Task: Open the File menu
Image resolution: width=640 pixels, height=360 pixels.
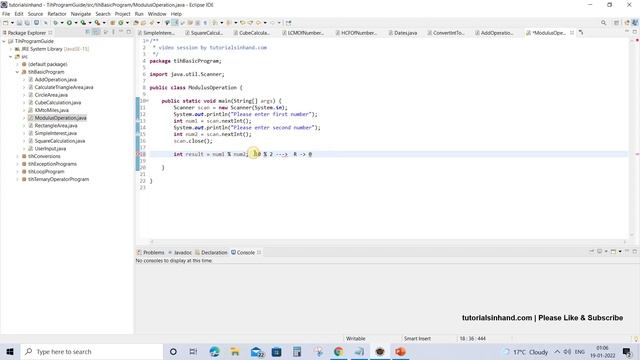Action: (6, 13)
